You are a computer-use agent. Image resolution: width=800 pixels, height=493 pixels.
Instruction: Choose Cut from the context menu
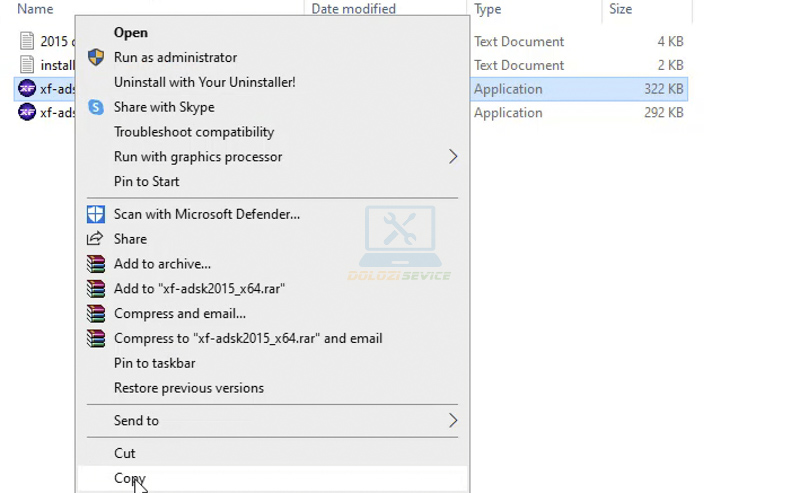[x=125, y=453]
